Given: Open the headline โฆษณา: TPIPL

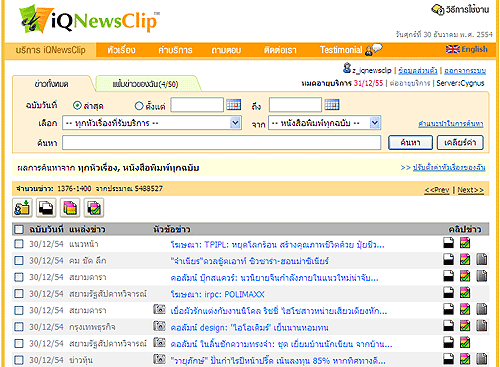Looking at the screenshot, I should point(277,245).
